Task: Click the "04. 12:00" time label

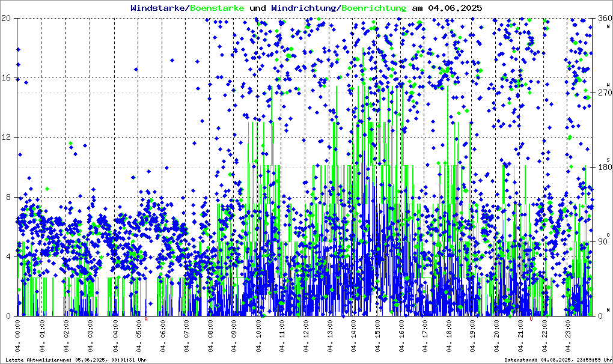Action: coord(306,336)
